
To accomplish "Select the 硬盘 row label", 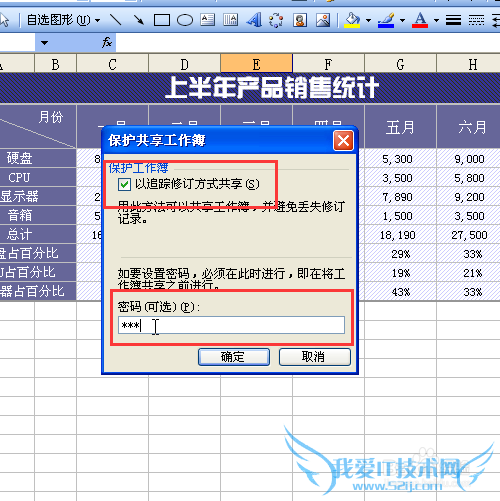I will (x=38, y=158).
